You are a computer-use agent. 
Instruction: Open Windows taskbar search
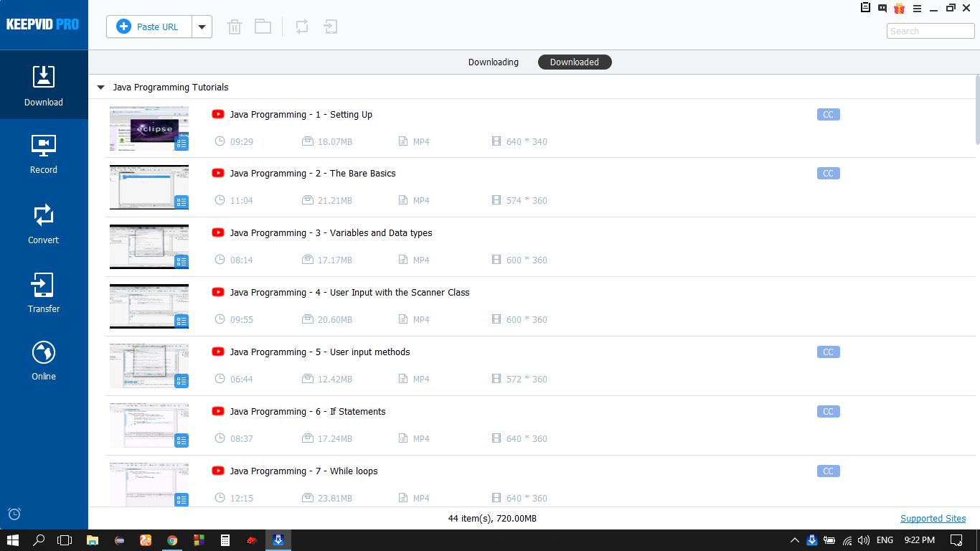coord(39,540)
